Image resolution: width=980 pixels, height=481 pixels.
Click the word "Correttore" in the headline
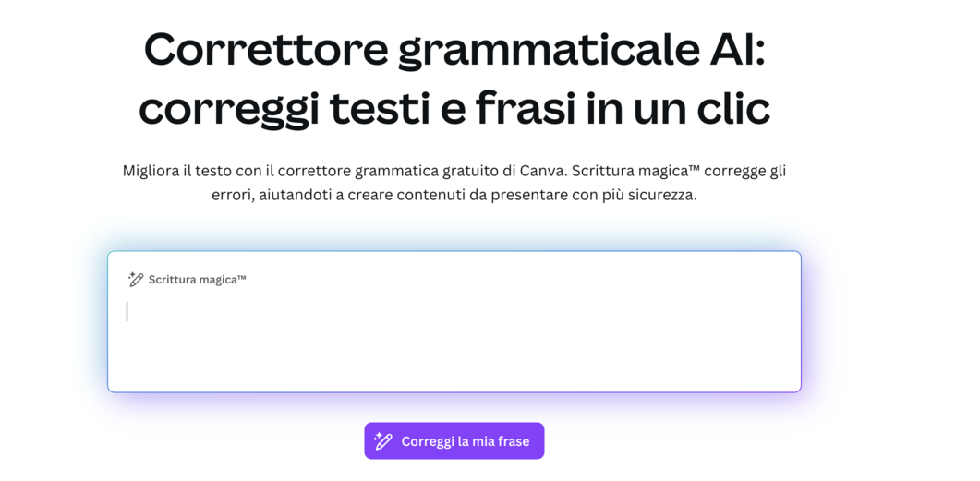[x=266, y=49]
